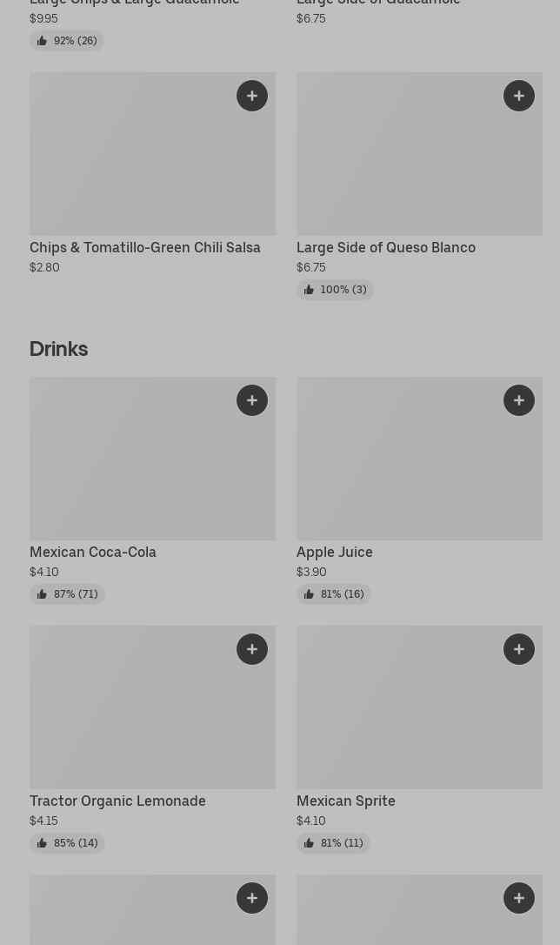560x945 pixels.
Task: Add Apple Juice using plus button
Action: pos(519,400)
